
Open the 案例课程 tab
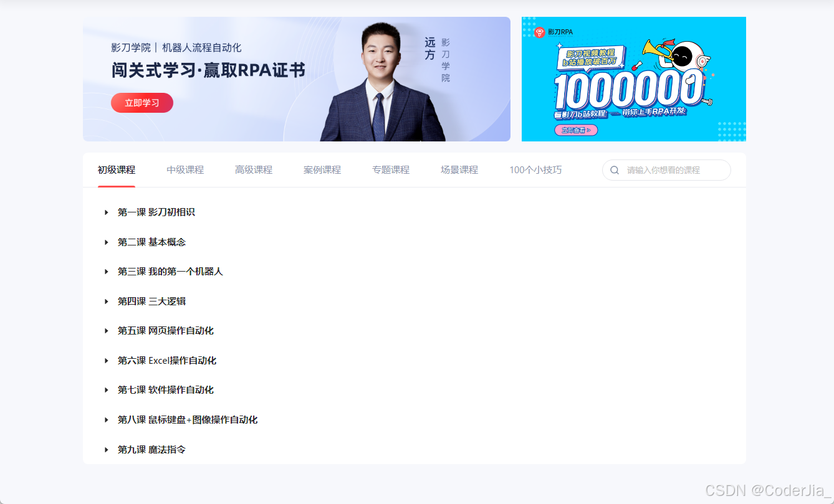click(322, 169)
